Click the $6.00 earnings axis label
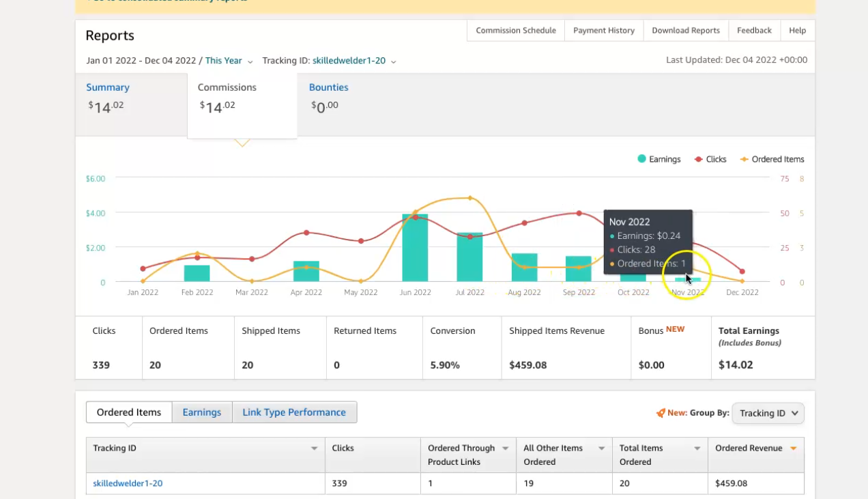This screenshot has height=499, width=868. pyautogui.click(x=96, y=179)
